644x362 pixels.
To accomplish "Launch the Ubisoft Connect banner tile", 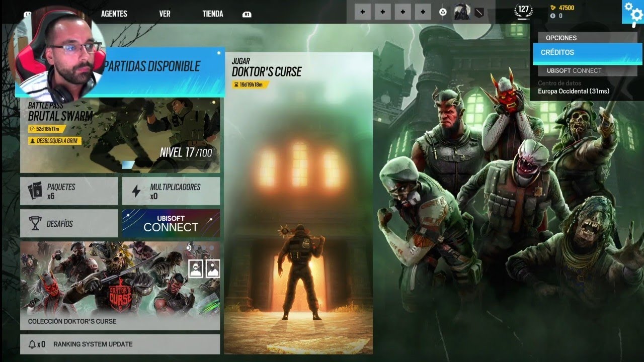I will (x=171, y=224).
